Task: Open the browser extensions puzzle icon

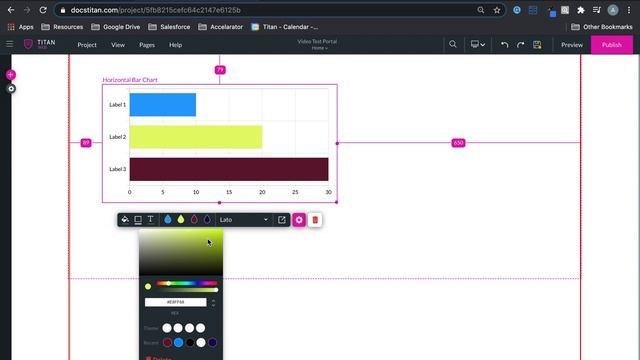Action: tap(581, 10)
